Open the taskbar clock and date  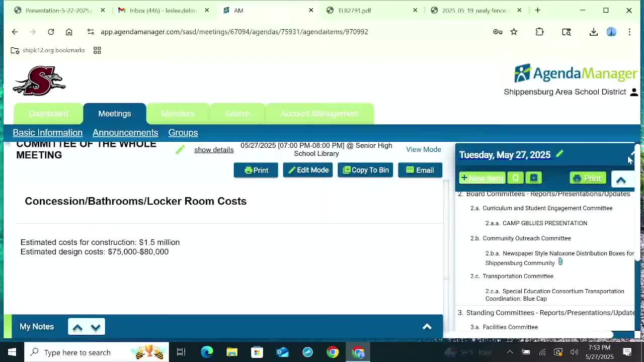point(599,352)
